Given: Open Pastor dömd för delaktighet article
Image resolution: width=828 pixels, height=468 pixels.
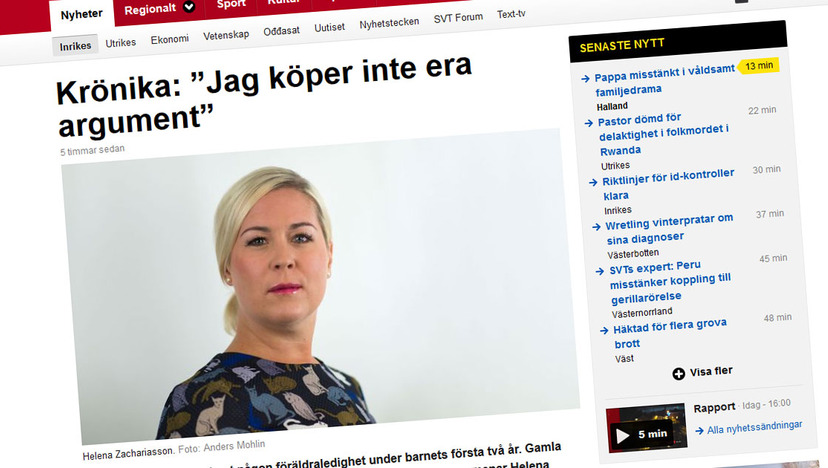Looking at the screenshot, I should coord(663,134).
